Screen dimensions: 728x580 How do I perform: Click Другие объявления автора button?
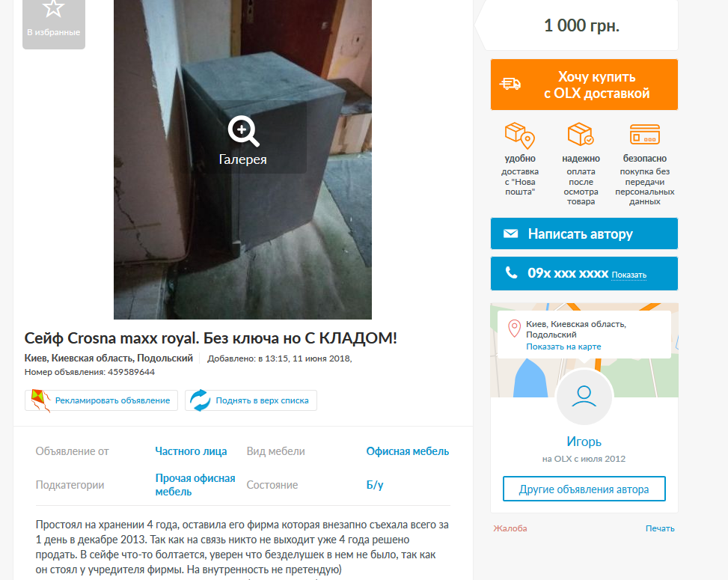click(584, 489)
